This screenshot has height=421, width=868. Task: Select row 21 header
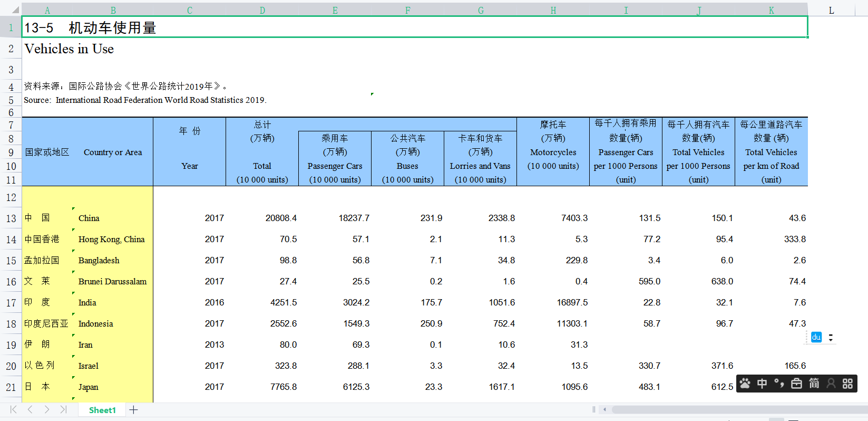point(11,387)
